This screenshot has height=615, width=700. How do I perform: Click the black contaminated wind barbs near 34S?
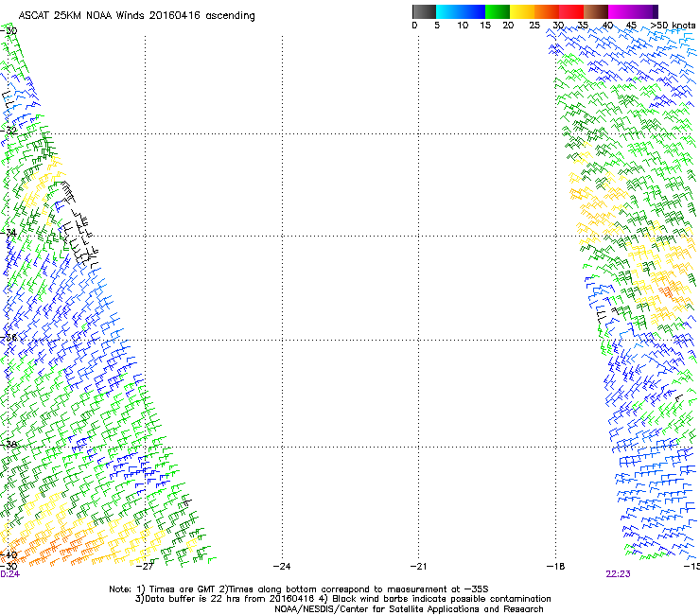79,237
